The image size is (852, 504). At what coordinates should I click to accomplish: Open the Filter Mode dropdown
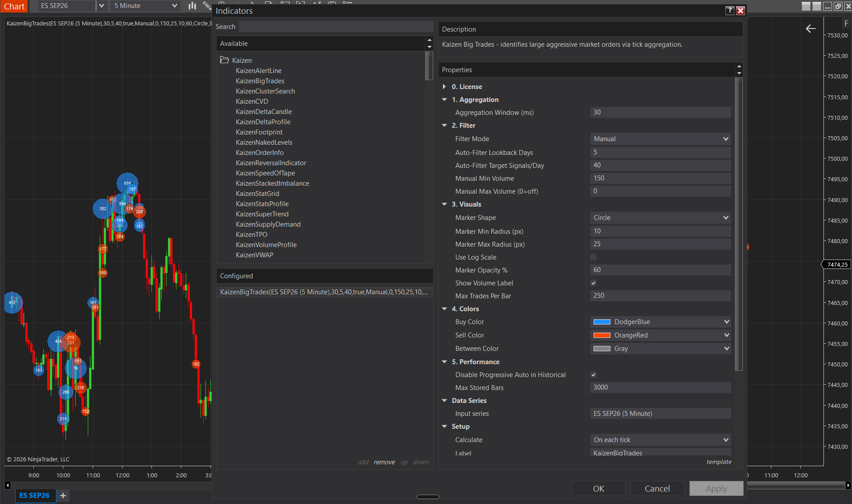tap(660, 139)
